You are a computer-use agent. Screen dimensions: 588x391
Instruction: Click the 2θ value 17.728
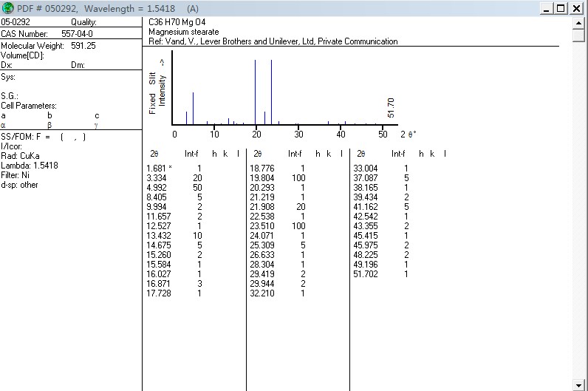coord(159,293)
